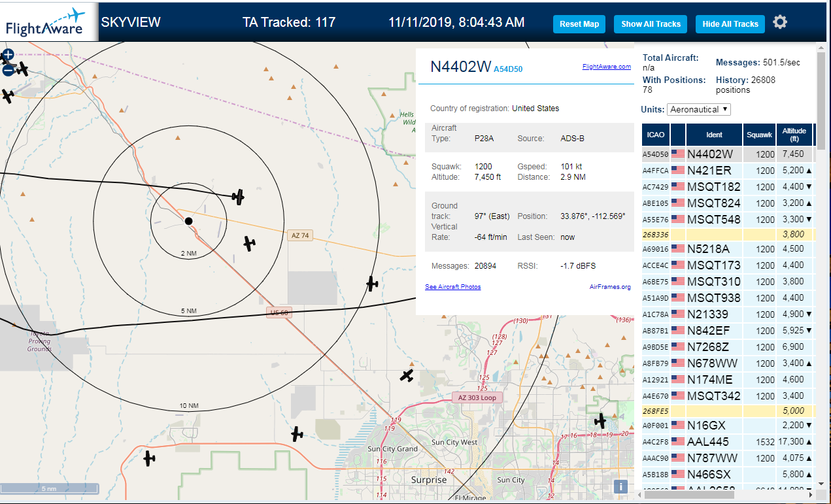Select the aircraft icon on the 10 NM ring

click(x=372, y=283)
